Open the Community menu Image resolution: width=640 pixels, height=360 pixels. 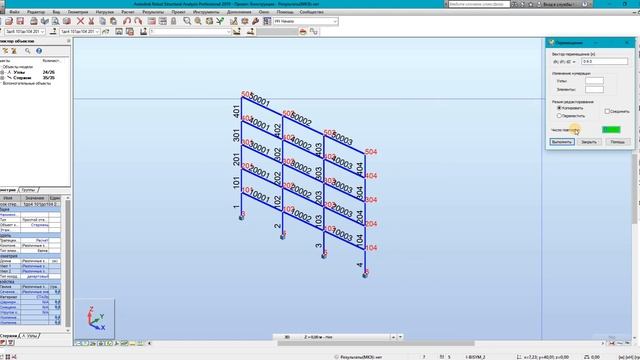point(311,12)
